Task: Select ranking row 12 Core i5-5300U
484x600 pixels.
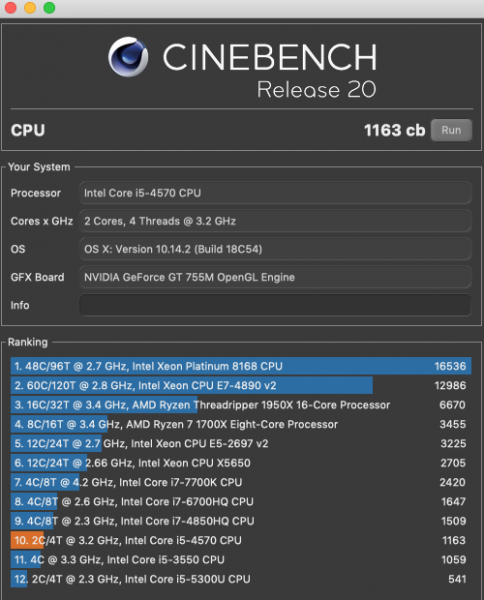Action: [241, 579]
